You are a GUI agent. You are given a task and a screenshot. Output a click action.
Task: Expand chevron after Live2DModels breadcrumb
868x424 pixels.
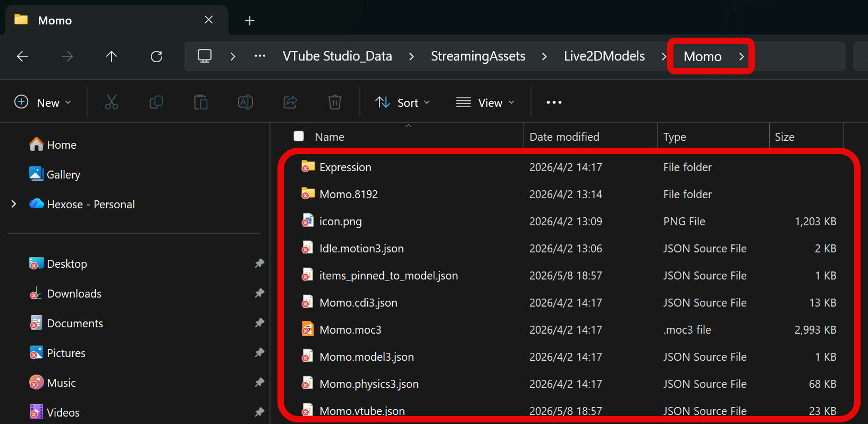(664, 56)
